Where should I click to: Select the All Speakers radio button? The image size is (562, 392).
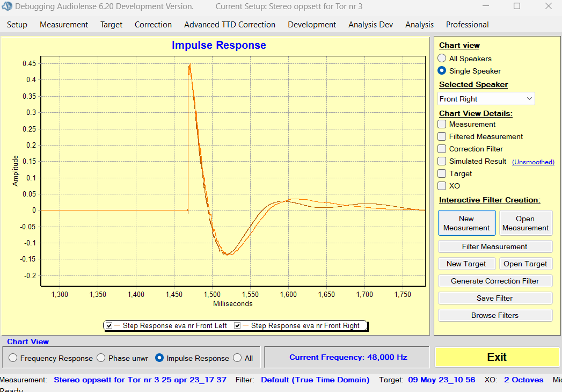pyautogui.click(x=442, y=58)
